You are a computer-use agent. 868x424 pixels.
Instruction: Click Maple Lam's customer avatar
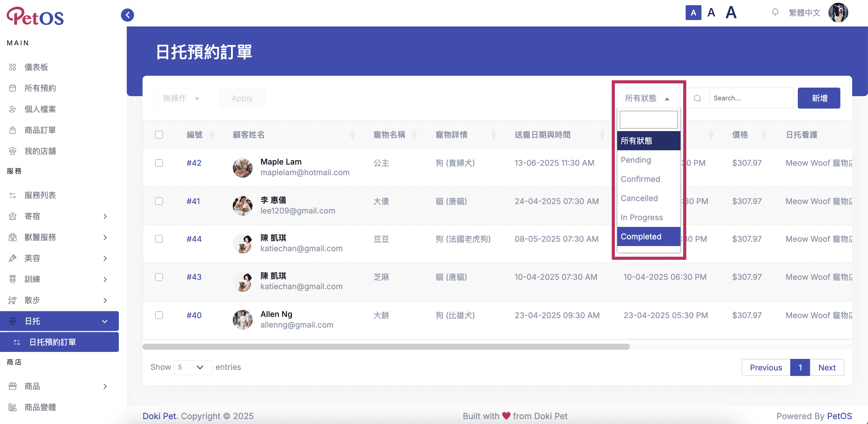(243, 168)
